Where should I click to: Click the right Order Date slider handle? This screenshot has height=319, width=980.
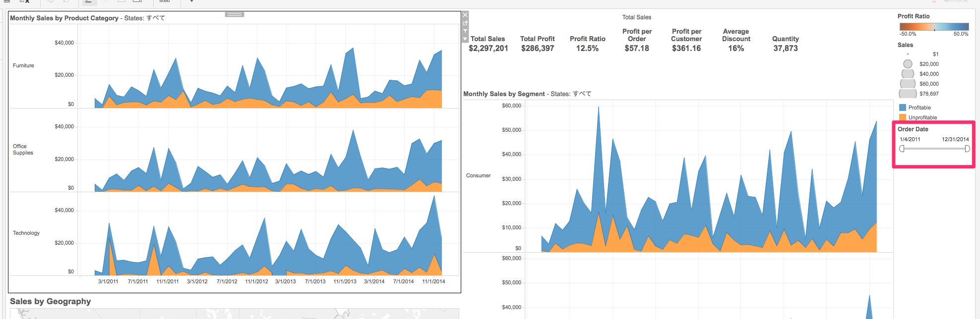967,149
